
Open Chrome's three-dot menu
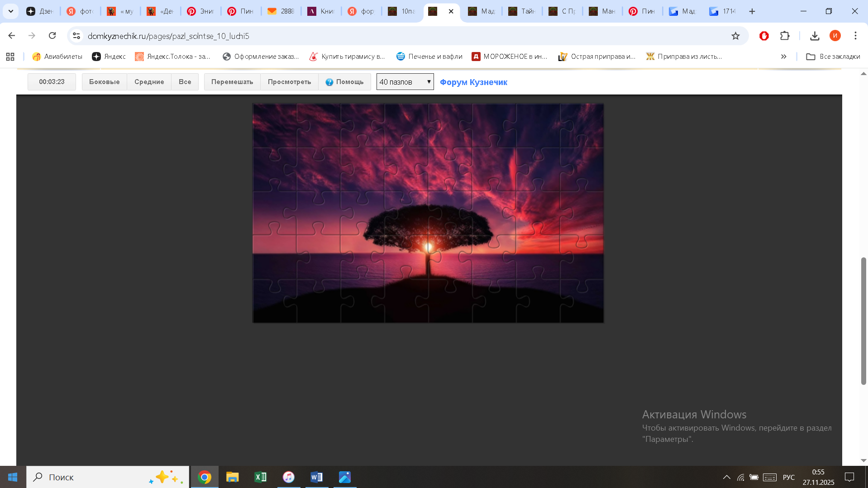(855, 36)
